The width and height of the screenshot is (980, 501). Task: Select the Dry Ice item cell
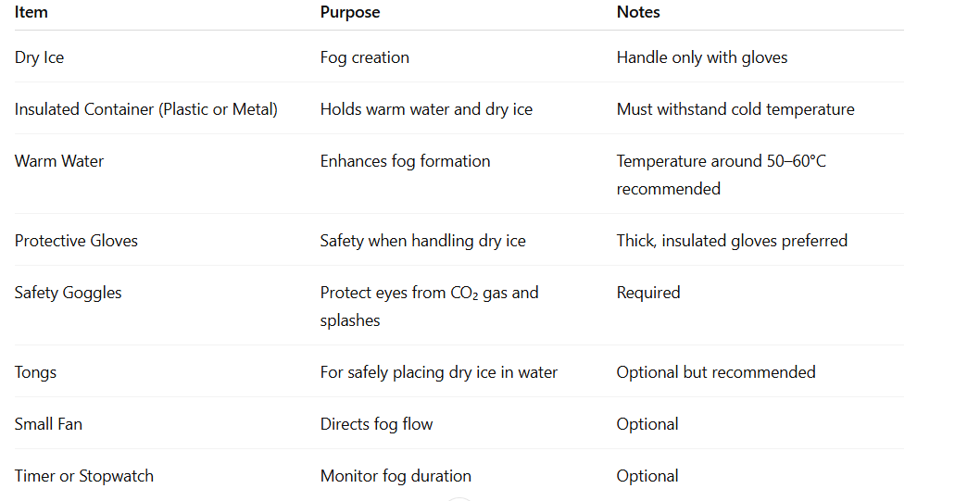click(40, 57)
